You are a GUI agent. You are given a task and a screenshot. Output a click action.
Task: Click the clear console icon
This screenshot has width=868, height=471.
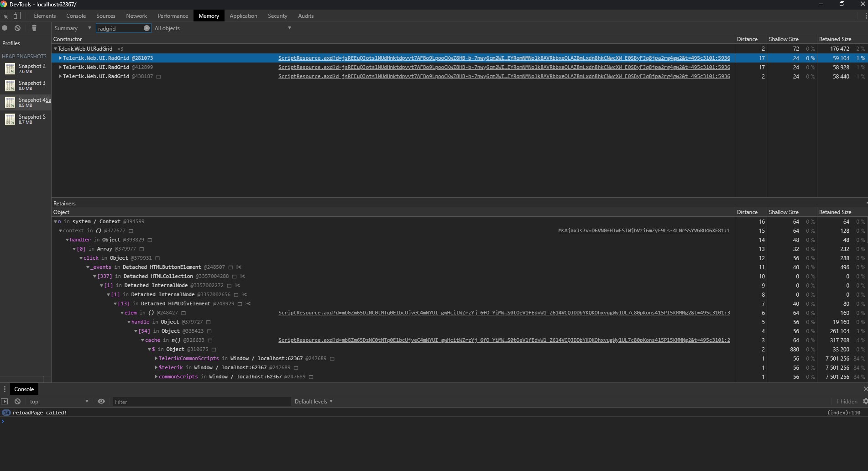[x=17, y=401]
